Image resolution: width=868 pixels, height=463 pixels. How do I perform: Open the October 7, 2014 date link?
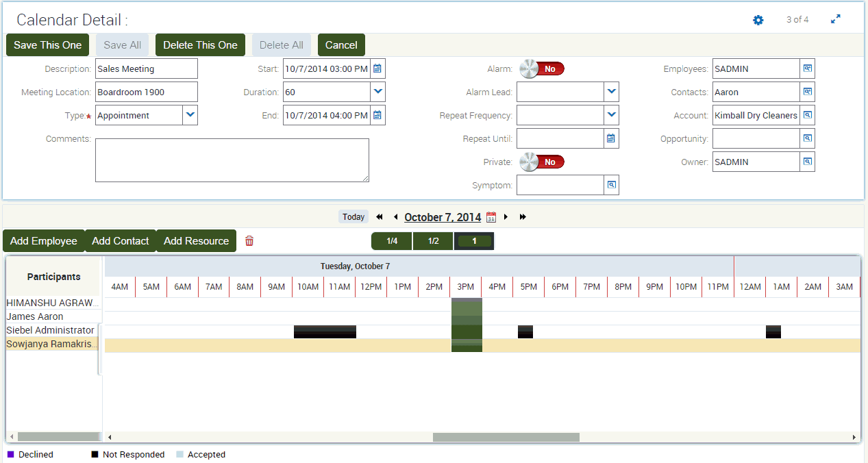tap(442, 216)
